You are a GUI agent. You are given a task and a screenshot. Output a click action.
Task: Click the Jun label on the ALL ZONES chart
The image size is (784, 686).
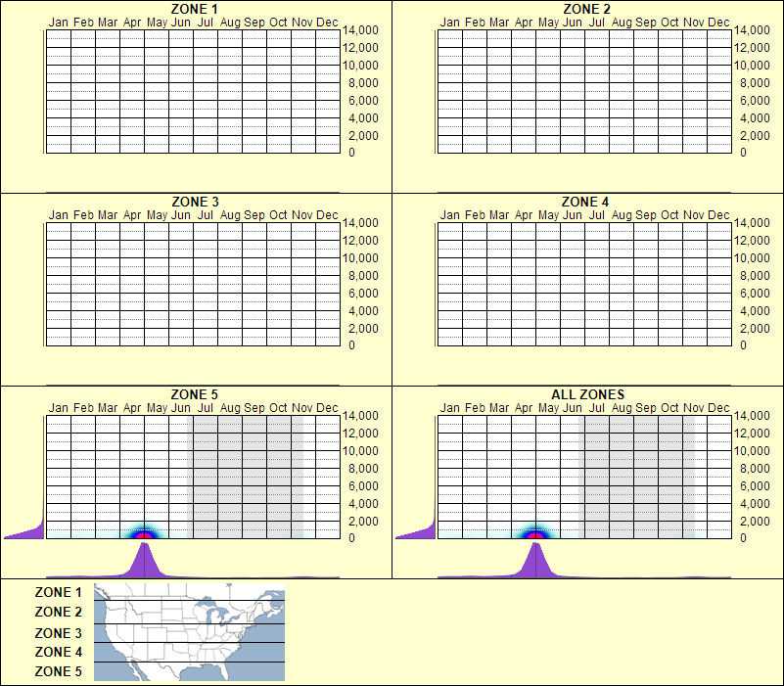point(572,405)
